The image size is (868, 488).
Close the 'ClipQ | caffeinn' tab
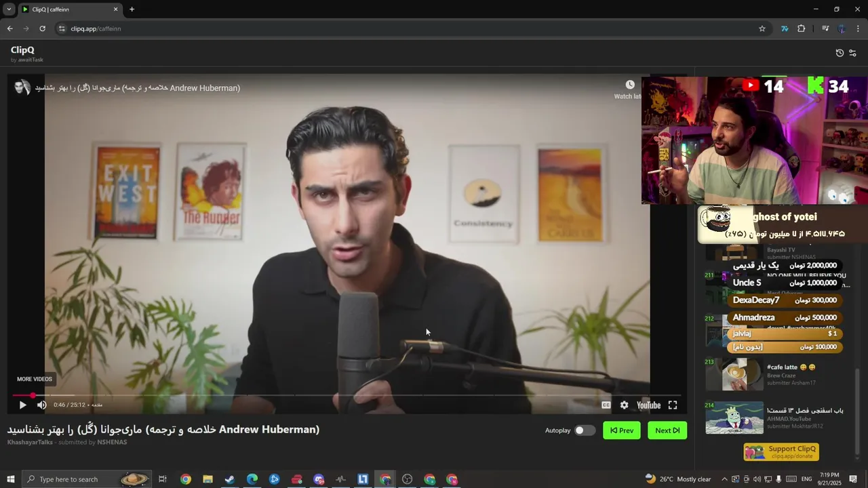coord(115,9)
